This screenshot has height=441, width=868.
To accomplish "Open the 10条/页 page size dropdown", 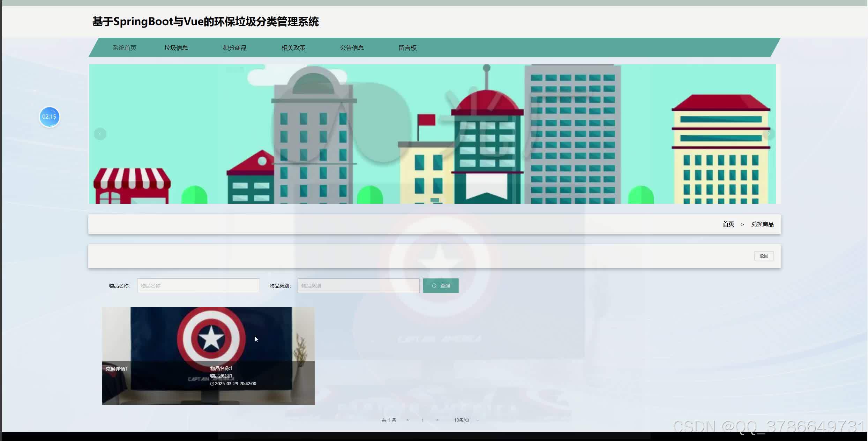I will pos(461,420).
